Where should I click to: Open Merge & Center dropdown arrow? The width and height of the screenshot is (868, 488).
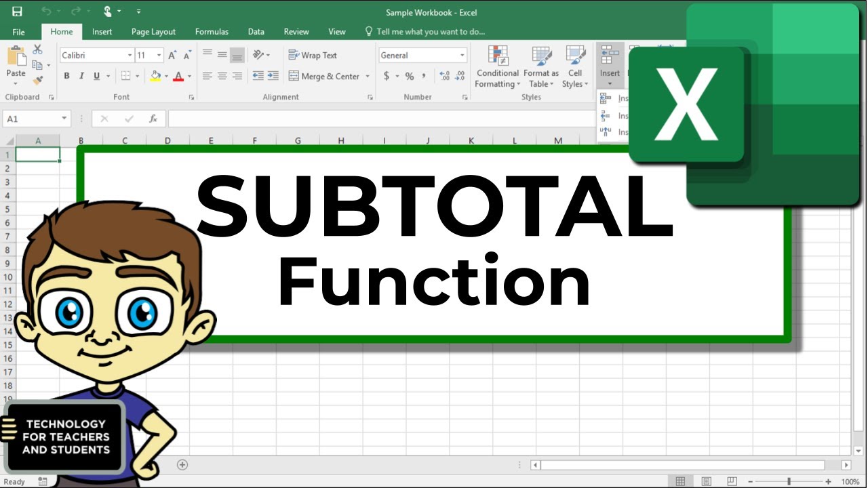pyautogui.click(x=368, y=76)
